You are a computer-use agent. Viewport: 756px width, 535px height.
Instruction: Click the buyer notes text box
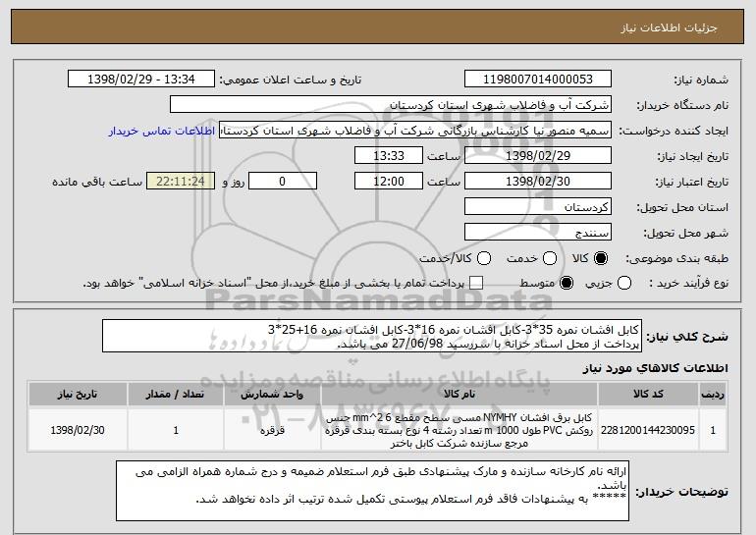coord(372,491)
